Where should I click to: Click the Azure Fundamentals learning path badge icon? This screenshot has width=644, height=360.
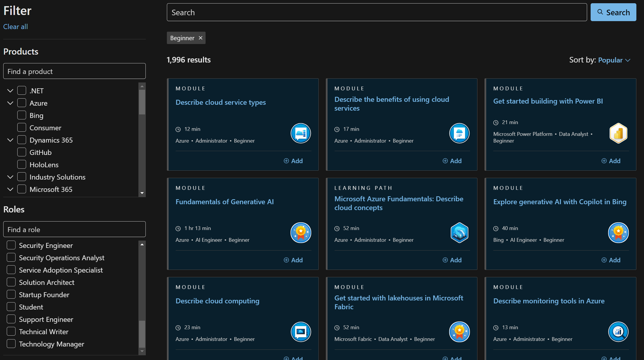tap(459, 233)
